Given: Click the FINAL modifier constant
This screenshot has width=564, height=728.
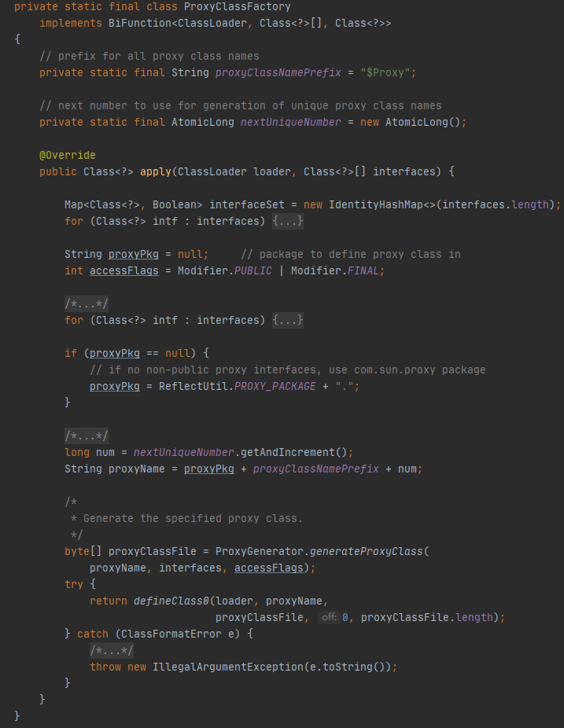Looking at the screenshot, I should 363,270.
